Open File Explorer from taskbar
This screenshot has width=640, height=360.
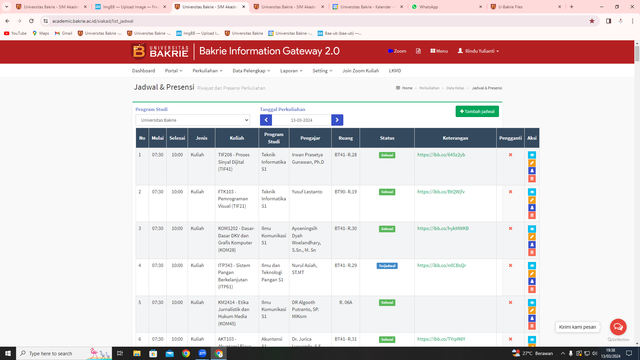pyautogui.click(x=137, y=353)
